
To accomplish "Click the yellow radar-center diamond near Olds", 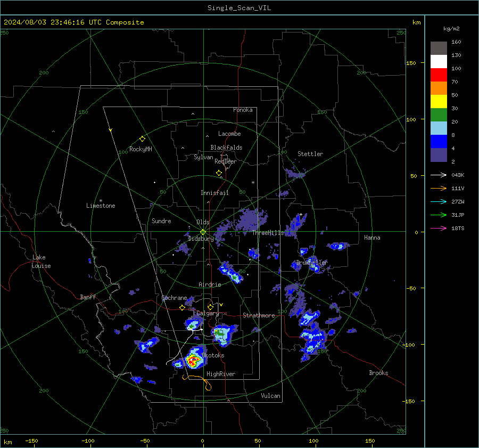I will (x=203, y=232).
